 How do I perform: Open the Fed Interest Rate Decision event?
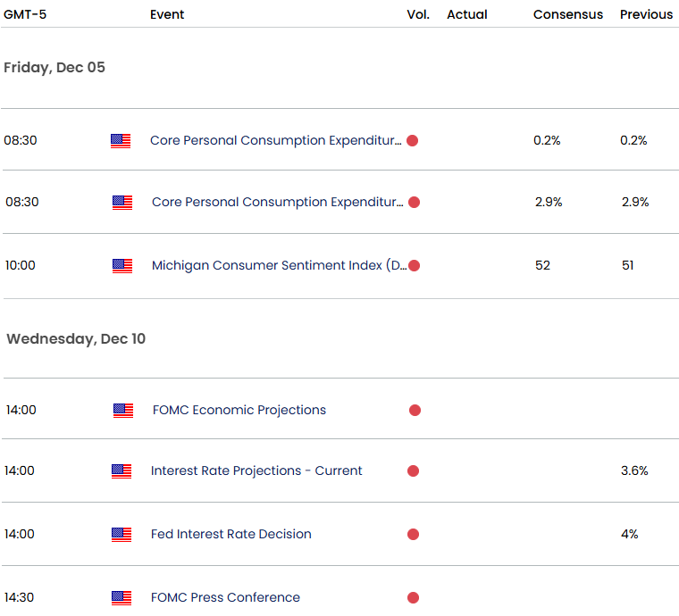[231, 535]
